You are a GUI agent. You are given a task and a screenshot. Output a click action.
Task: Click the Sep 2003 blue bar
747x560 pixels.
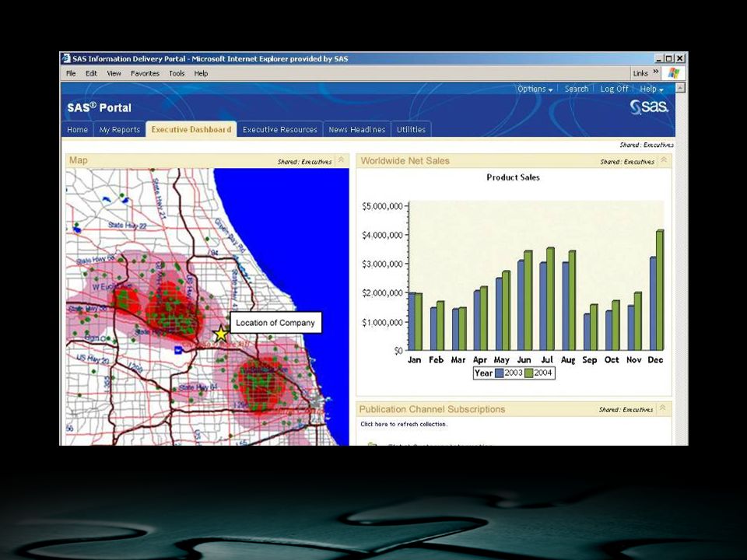pos(587,332)
